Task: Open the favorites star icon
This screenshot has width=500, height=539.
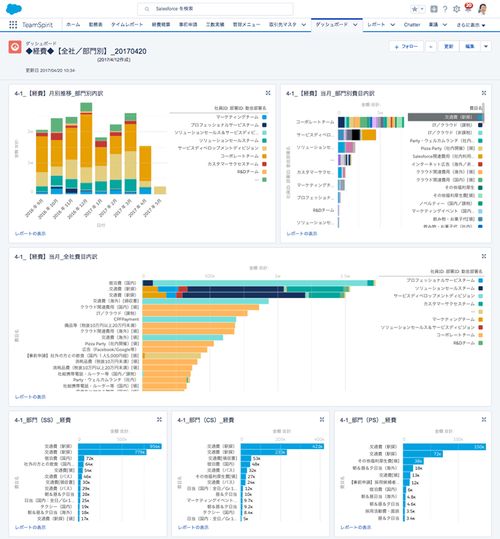Action: 415,9
